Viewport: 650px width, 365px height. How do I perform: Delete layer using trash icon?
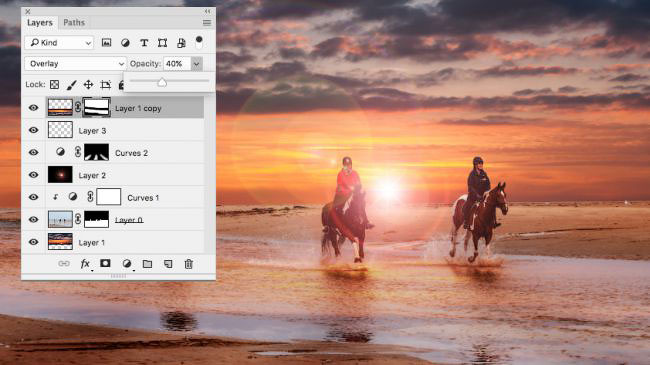[189, 264]
